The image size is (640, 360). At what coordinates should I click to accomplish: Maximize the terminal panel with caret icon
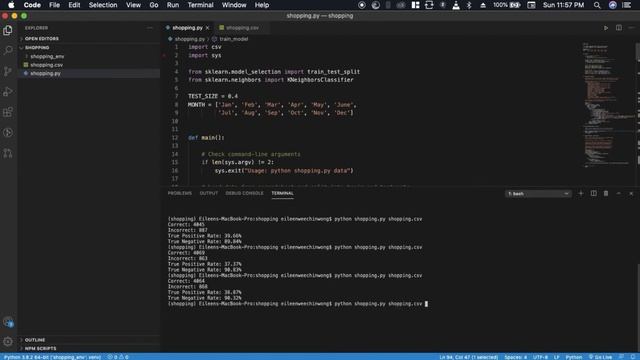[618, 193]
